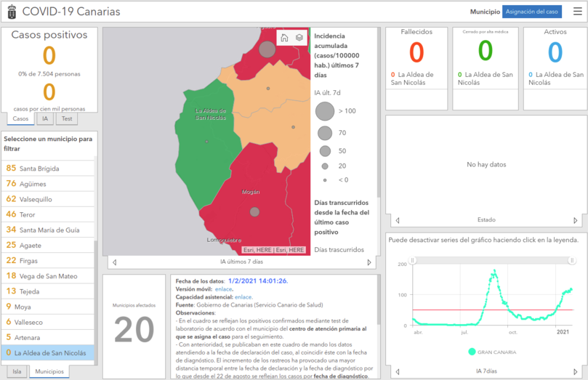This screenshot has width=588, height=380.
Task: Click the Canarias government crest logo
Action: 10,12
